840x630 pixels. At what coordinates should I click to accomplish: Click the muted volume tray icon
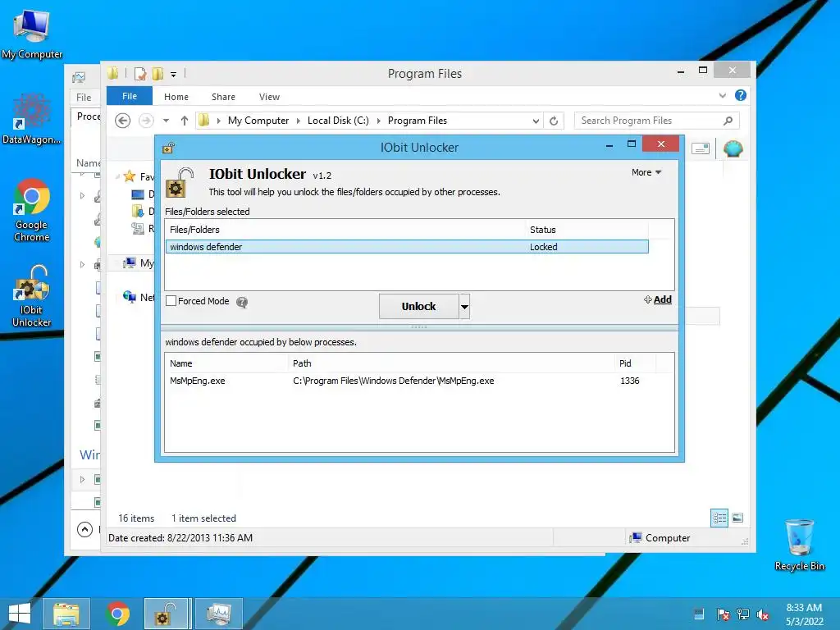pyautogui.click(x=763, y=614)
